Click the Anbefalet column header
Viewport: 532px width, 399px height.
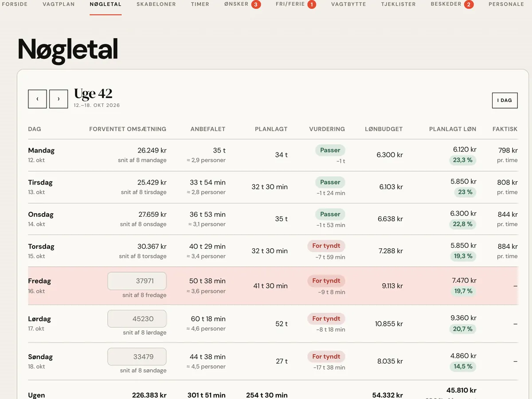point(208,129)
